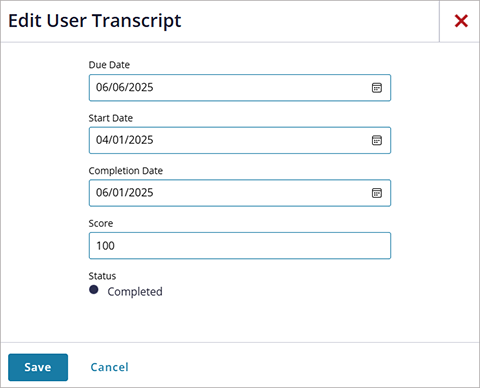Open the Due Date calendar picker
Screen dimensions: 480x388
pos(377,88)
